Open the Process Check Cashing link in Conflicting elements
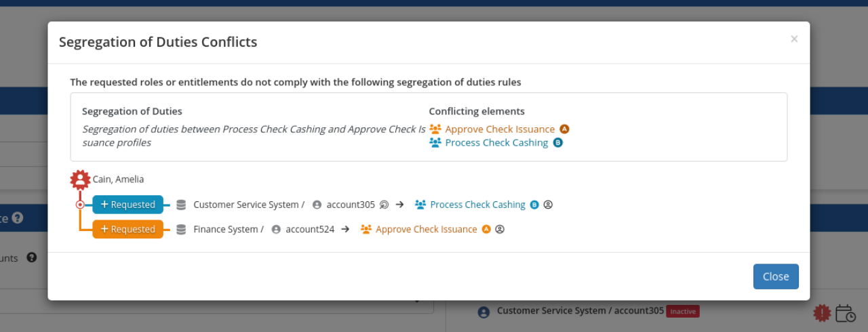This screenshot has width=868, height=332. click(496, 143)
